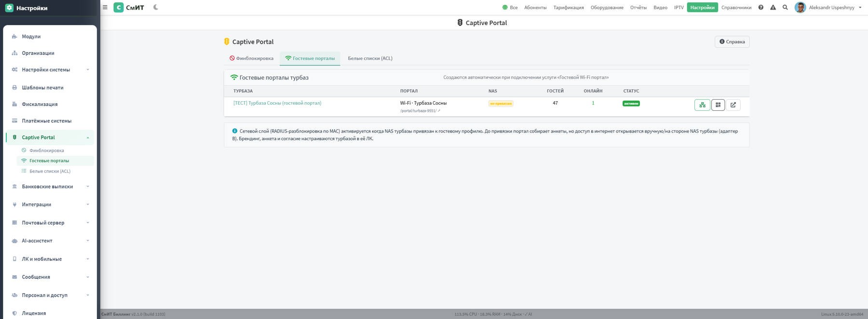Open the IPTV top menu
Viewport: 868px width, 319px height.
(679, 7)
